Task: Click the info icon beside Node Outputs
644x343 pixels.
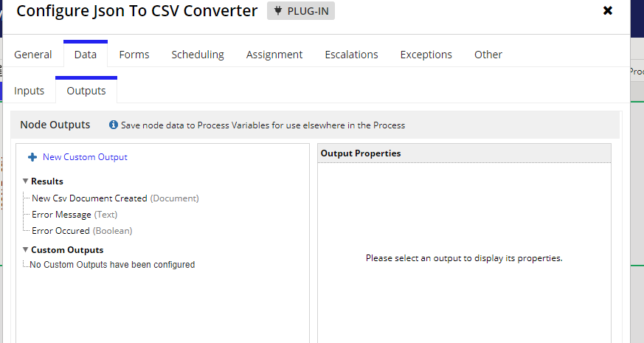Action: point(114,125)
